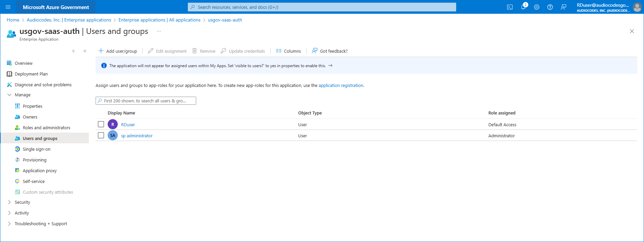
Task: Open the Help question mark menu
Action: pyautogui.click(x=550, y=7)
